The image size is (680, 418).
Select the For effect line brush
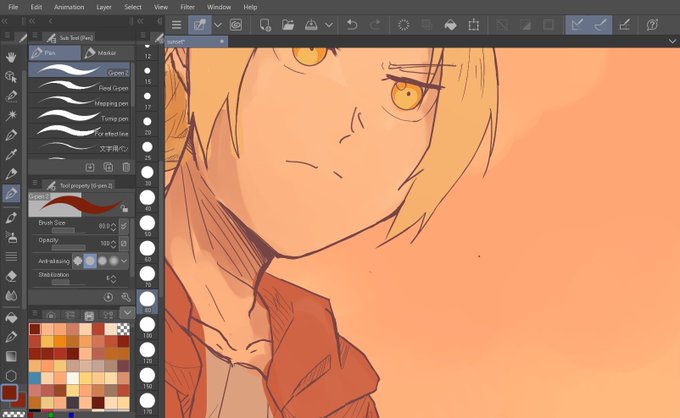click(80, 131)
